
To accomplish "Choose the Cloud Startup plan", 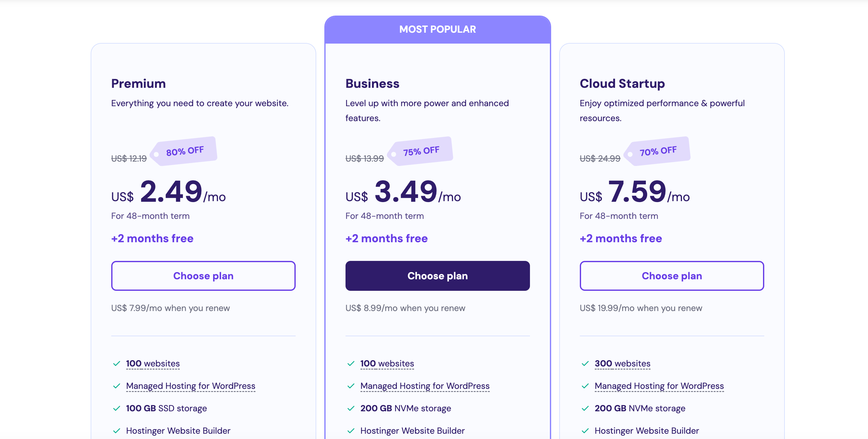I will tap(671, 276).
